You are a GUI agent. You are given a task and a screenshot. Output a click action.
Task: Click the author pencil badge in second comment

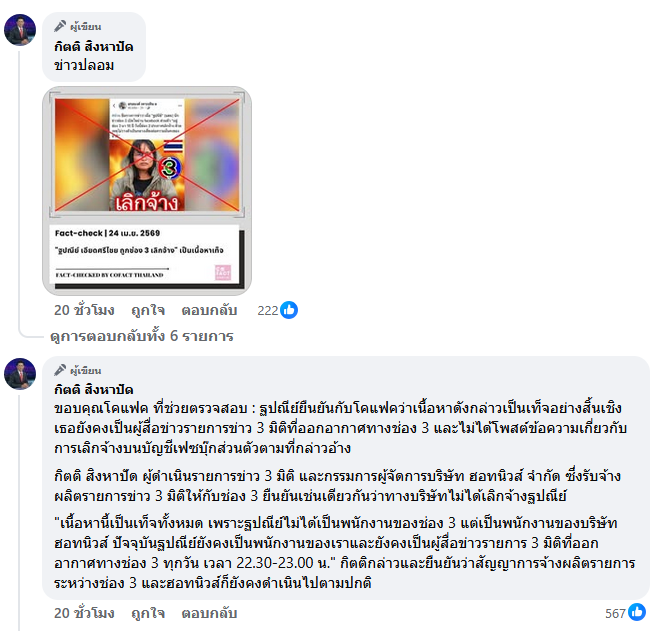(60, 370)
